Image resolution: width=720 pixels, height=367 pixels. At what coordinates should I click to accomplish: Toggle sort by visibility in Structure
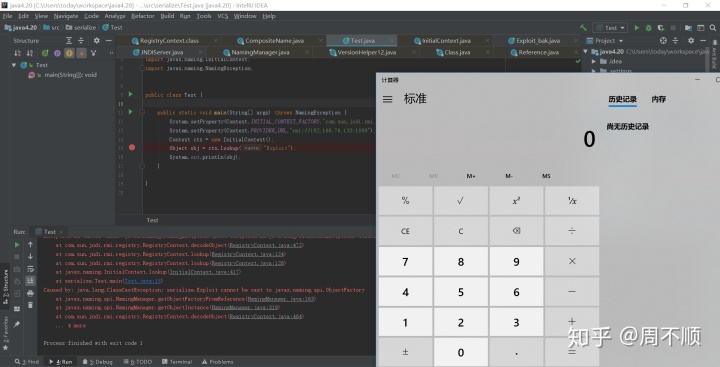[x=17, y=53]
